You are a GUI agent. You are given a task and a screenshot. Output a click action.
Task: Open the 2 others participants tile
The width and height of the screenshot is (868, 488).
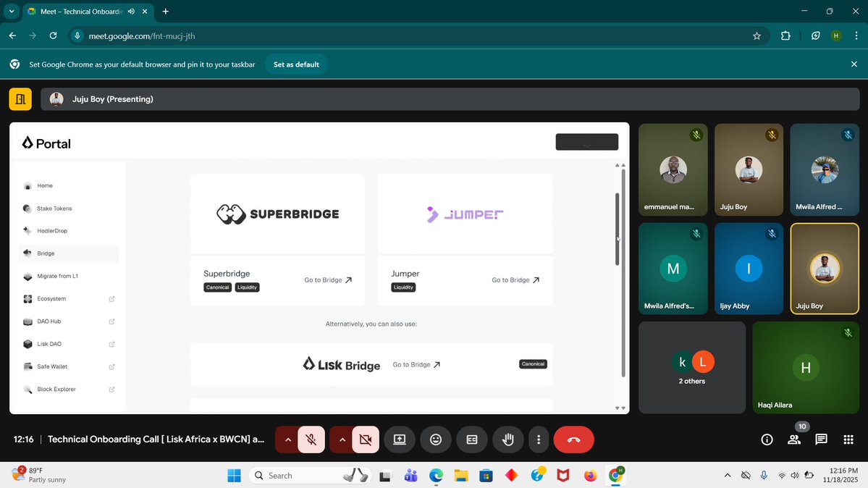pyautogui.click(x=692, y=367)
